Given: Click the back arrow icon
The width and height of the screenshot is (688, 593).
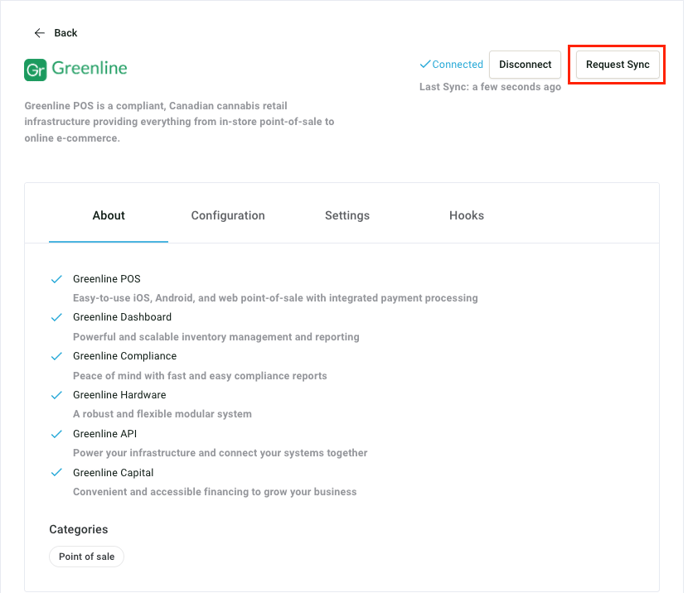Looking at the screenshot, I should click(40, 33).
